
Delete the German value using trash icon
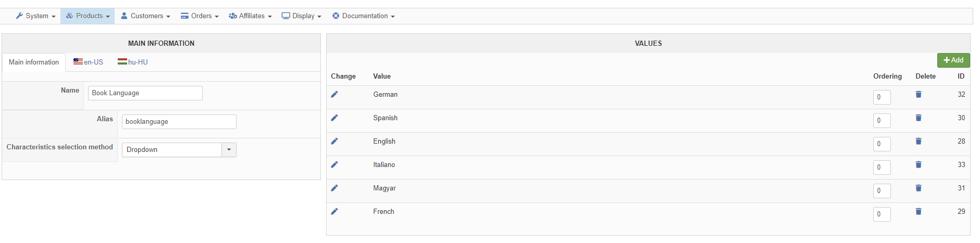(x=919, y=94)
